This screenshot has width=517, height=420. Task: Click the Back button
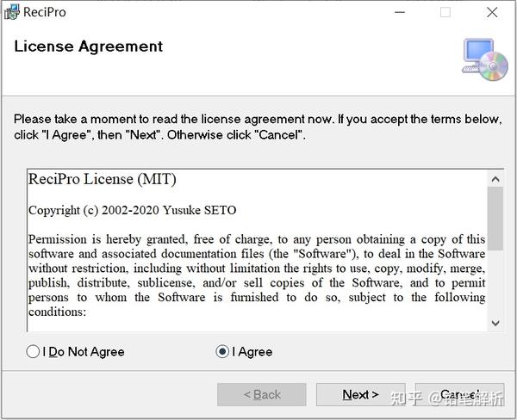[262, 395]
